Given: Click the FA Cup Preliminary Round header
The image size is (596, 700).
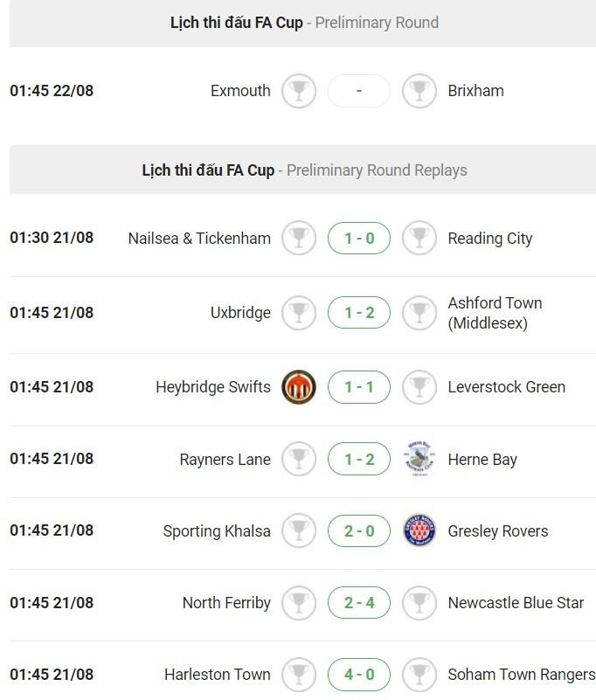Looking at the screenshot, I should point(304,23).
